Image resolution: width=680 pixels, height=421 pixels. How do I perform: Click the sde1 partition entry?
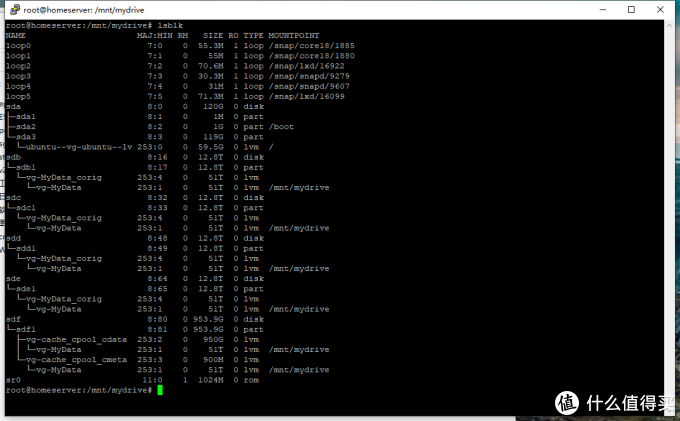click(26, 289)
